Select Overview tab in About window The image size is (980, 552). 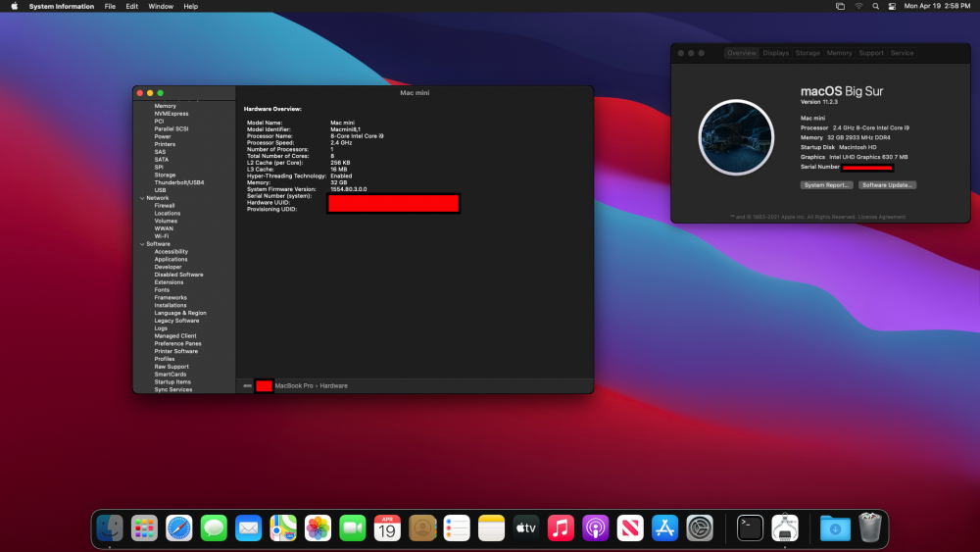click(x=741, y=53)
